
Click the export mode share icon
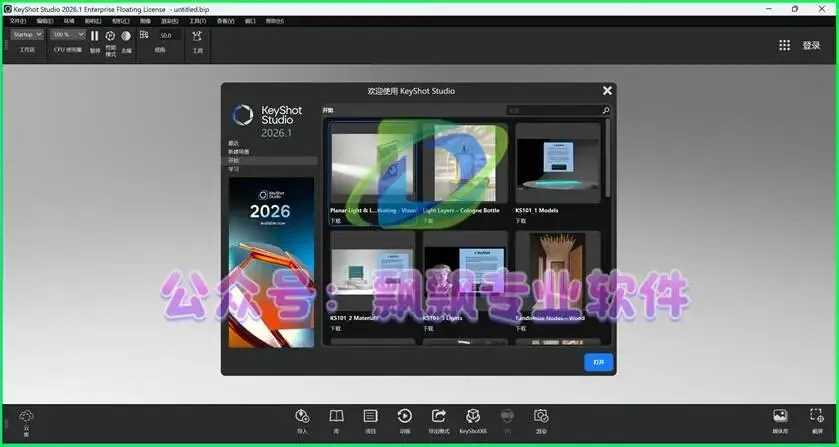pyautogui.click(x=439, y=416)
